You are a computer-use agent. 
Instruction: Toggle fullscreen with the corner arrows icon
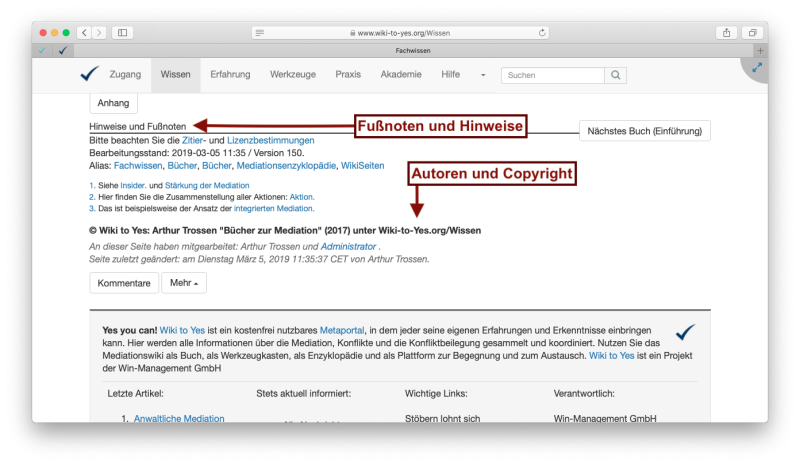point(757,68)
